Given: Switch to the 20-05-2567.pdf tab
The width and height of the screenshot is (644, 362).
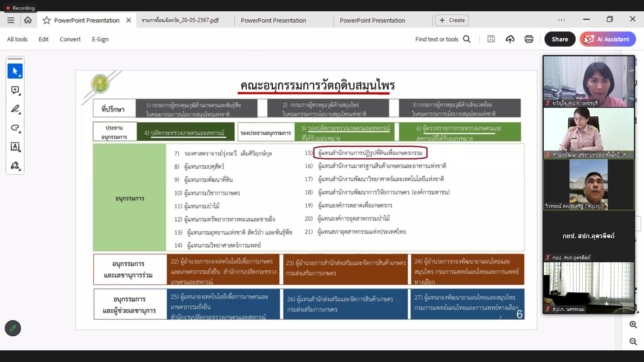Looking at the screenshot, I should [180, 20].
